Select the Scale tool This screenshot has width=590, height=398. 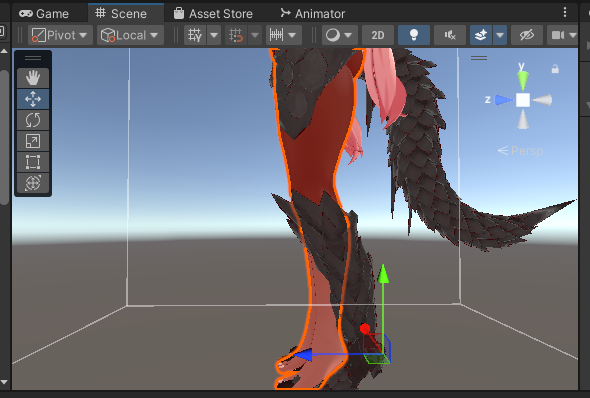(x=33, y=141)
